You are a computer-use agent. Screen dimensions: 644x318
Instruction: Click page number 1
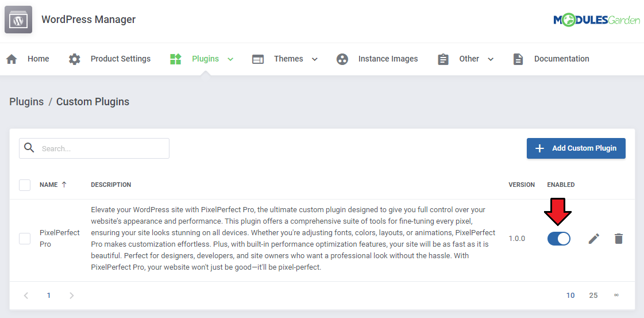point(48,296)
